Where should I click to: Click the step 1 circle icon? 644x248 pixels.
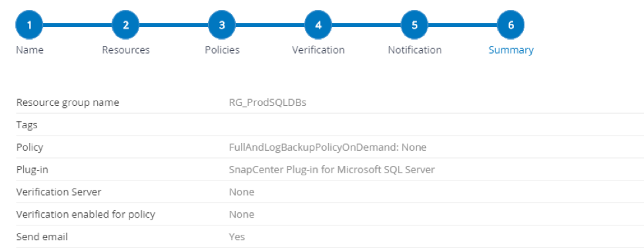(x=29, y=24)
